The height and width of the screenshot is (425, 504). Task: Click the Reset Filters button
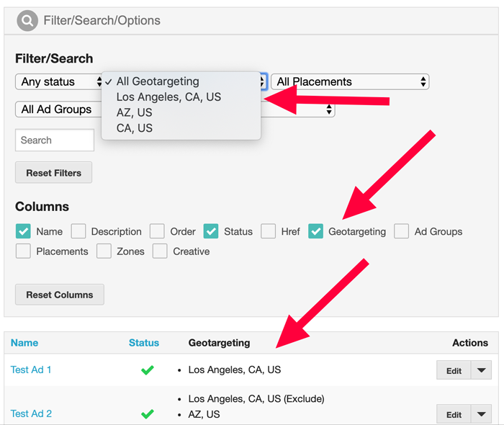(x=54, y=173)
